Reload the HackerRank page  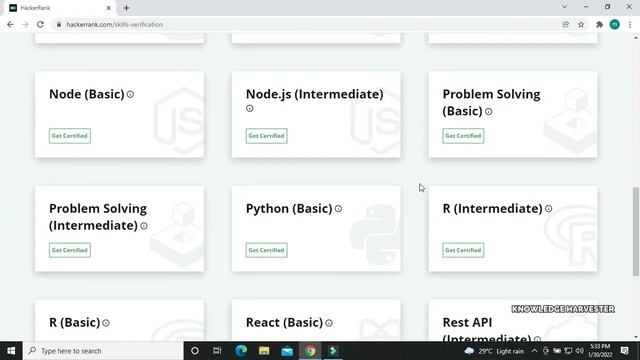pos(40,24)
